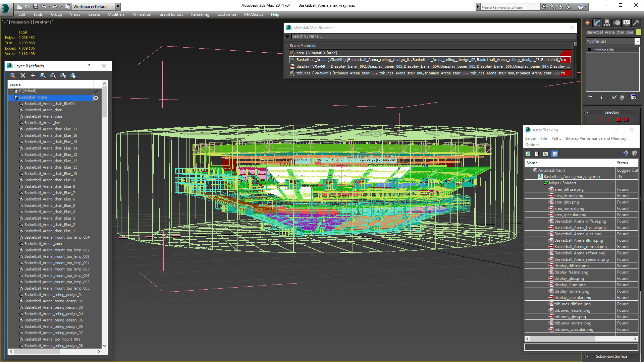Collapse the Scene Materials group
The width and height of the screenshot is (644, 362).
287,46
